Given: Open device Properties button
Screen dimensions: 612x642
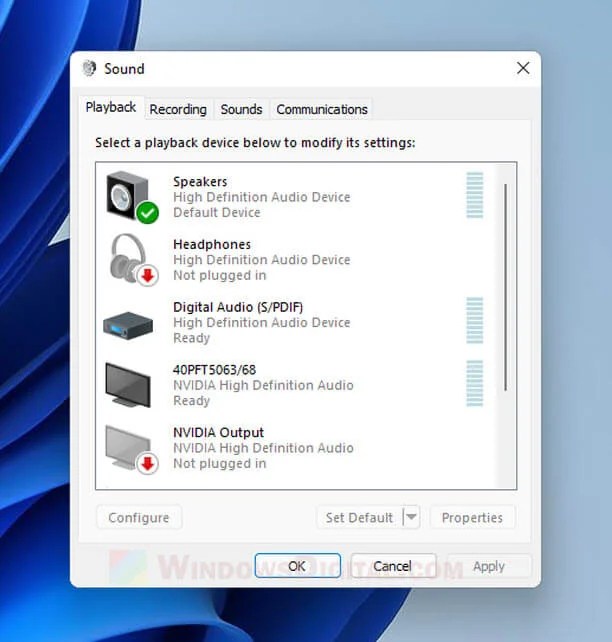Looking at the screenshot, I should coord(472,518).
